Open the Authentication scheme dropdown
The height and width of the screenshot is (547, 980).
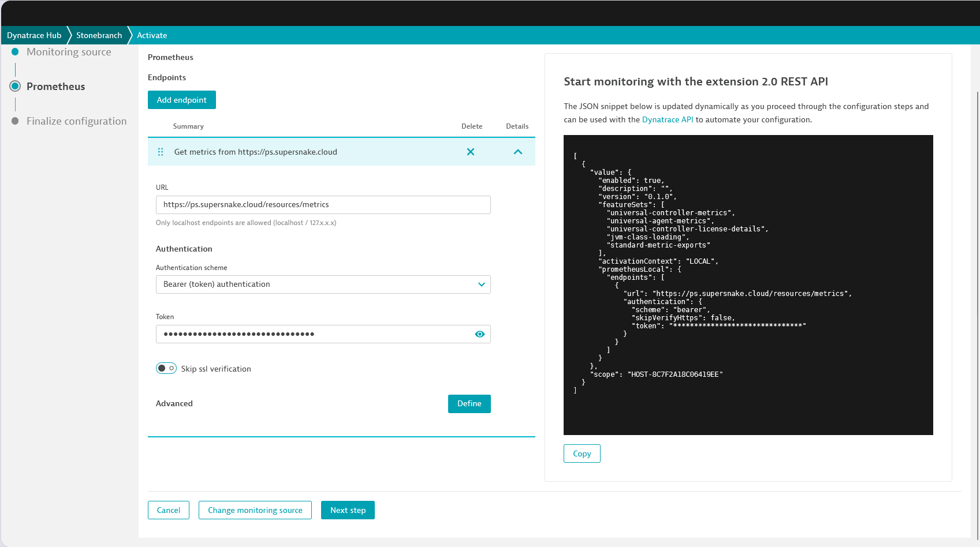(323, 284)
